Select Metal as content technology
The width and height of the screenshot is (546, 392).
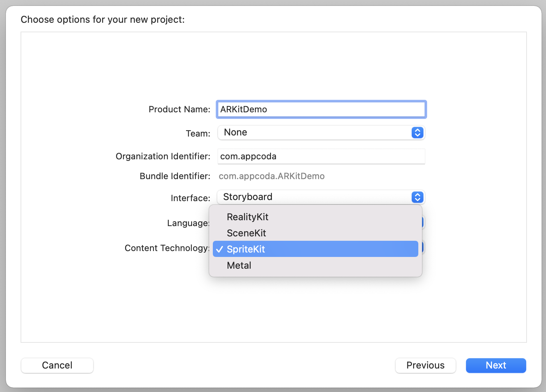(x=239, y=265)
